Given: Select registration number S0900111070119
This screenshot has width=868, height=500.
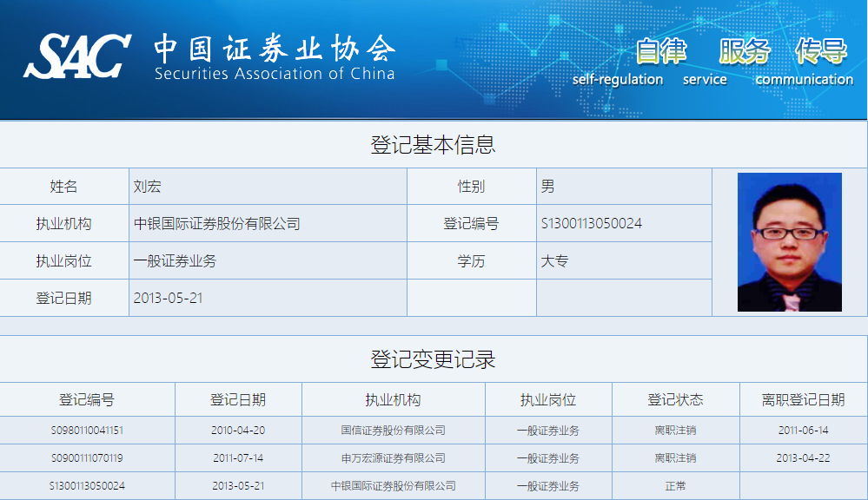Looking at the screenshot, I should click(x=87, y=458).
